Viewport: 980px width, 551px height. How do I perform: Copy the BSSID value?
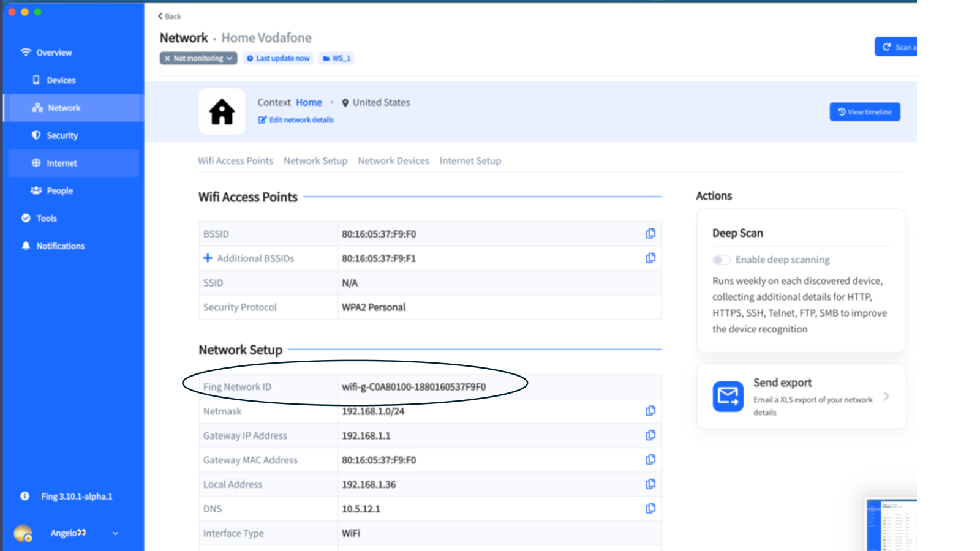coord(650,234)
